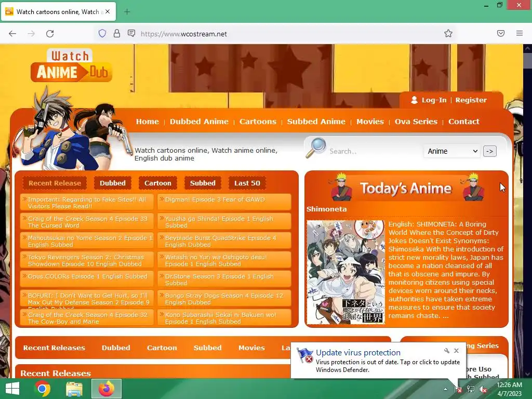Image resolution: width=532 pixels, height=399 pixels.
Task: Open Movies in top navigation
Action: [x=370, y=122]
